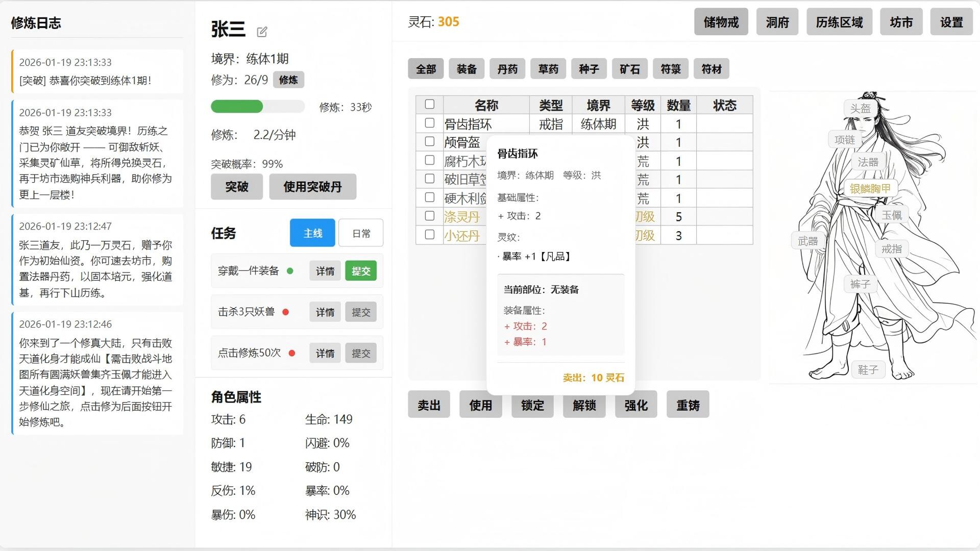The height and width of the screenshot is (551, 980).
Task: Submit the 穿戴一件装备 quest
Action: (x=361, y=271)
